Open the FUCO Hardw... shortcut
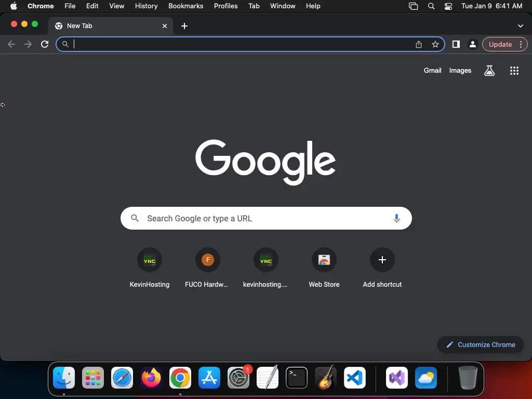The width and height of the screenshot is (532, 399). point(208,268)
